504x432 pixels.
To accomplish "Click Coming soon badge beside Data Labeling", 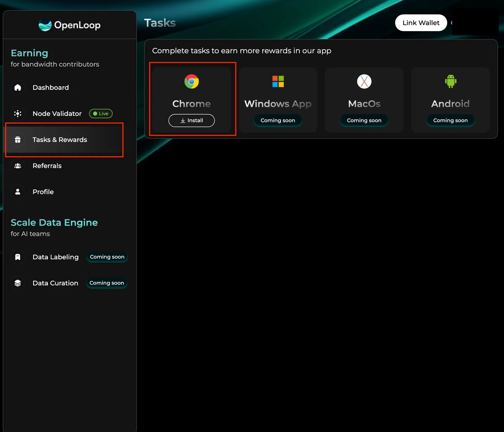I will (107, 257).
